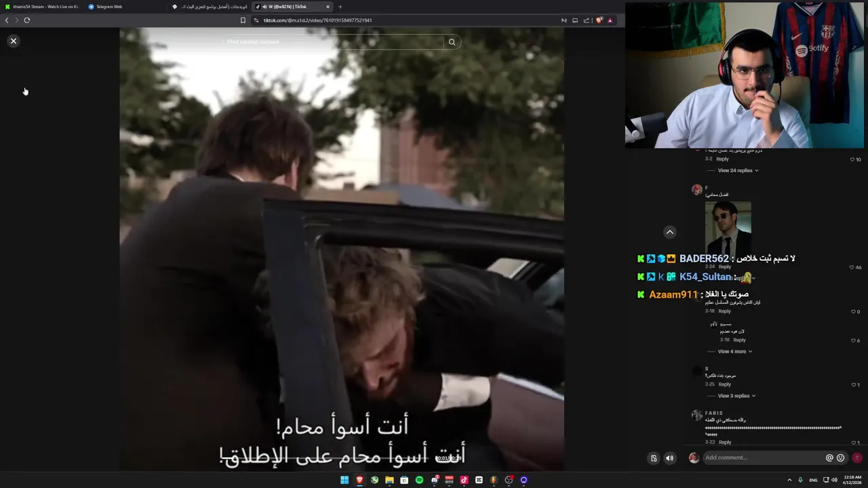Click the scroll-up chevron button in comments
The image size is (868, 488).
(670, 232)
